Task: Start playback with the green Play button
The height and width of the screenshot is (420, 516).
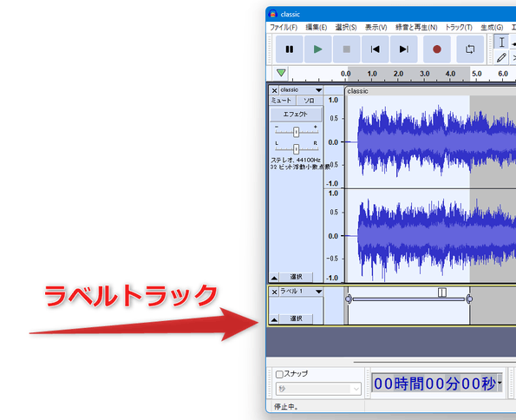Action: click(317, 49)
